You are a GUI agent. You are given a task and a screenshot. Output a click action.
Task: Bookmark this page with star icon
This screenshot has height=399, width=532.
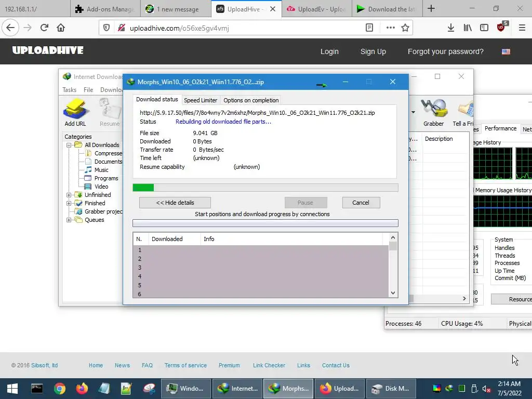click(405, 28)
